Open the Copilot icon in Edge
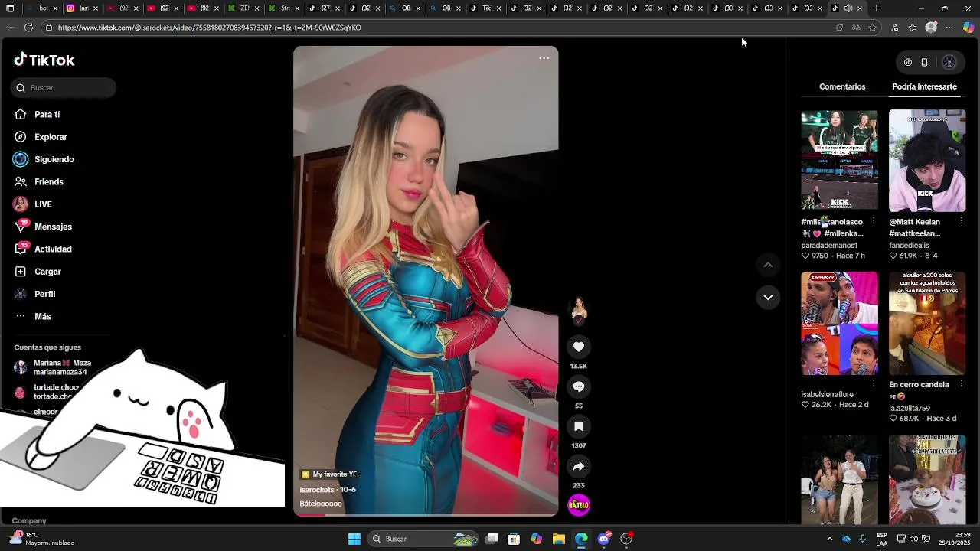This screenshot has height=551, width=980. (969, 28)
